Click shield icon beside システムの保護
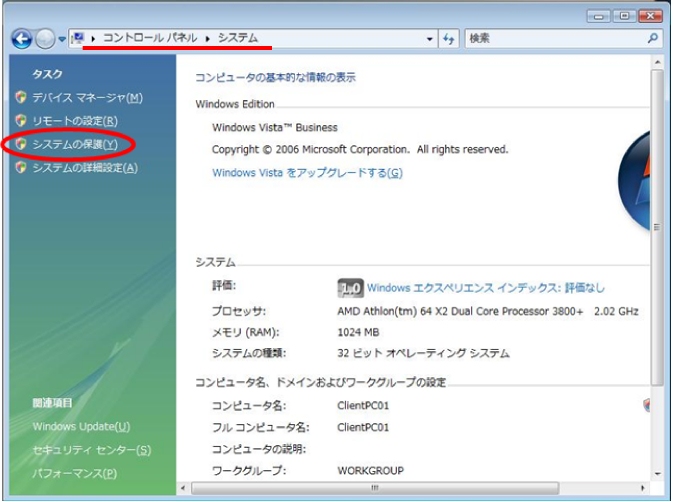The image size is (673, 502). point(21,145)
